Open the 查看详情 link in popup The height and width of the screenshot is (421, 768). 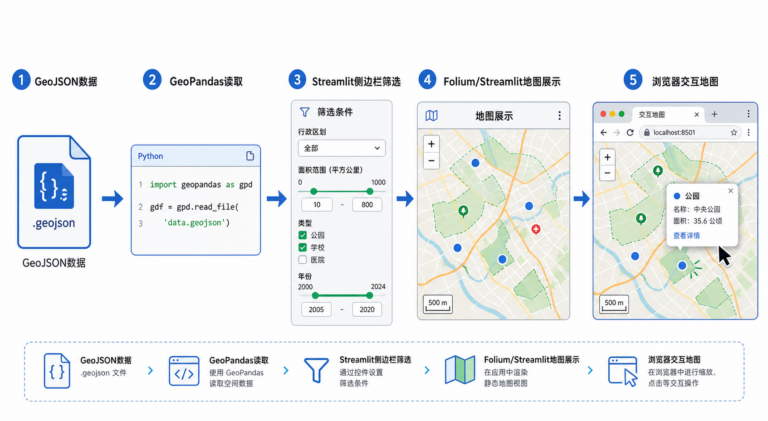(x=686, y=235)
